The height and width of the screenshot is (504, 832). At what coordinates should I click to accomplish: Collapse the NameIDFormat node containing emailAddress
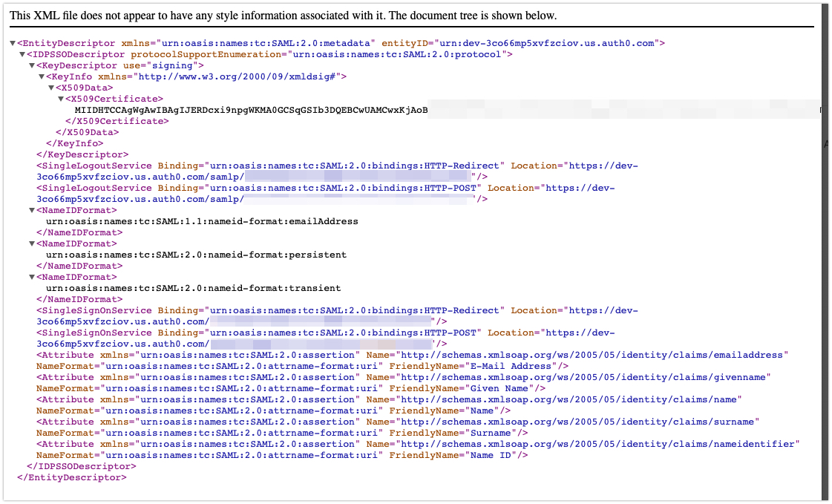click(x=32, y=211)
